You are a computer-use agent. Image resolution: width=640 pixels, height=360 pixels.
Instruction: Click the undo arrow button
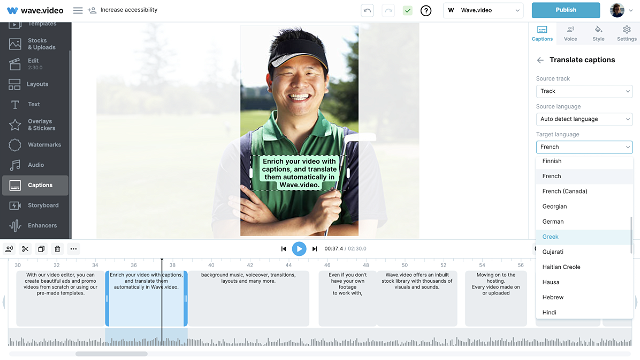click(x=367, y=11)
